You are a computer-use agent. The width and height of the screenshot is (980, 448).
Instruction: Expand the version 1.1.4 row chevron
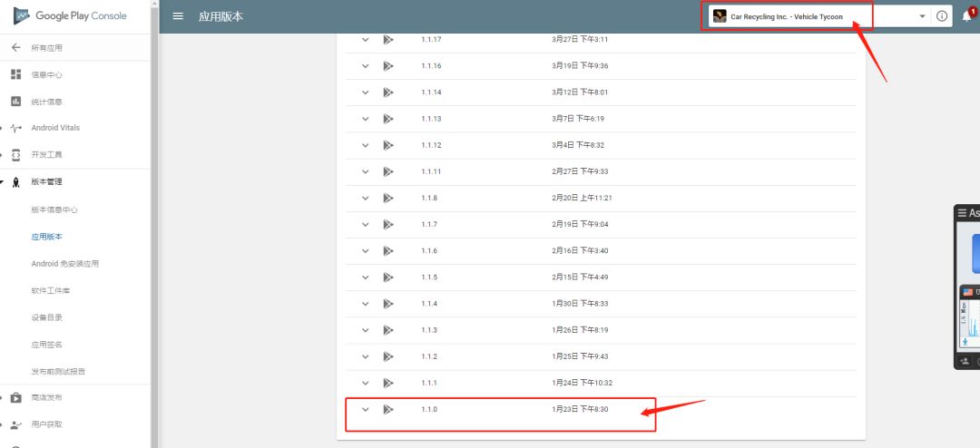click(366, 304)
